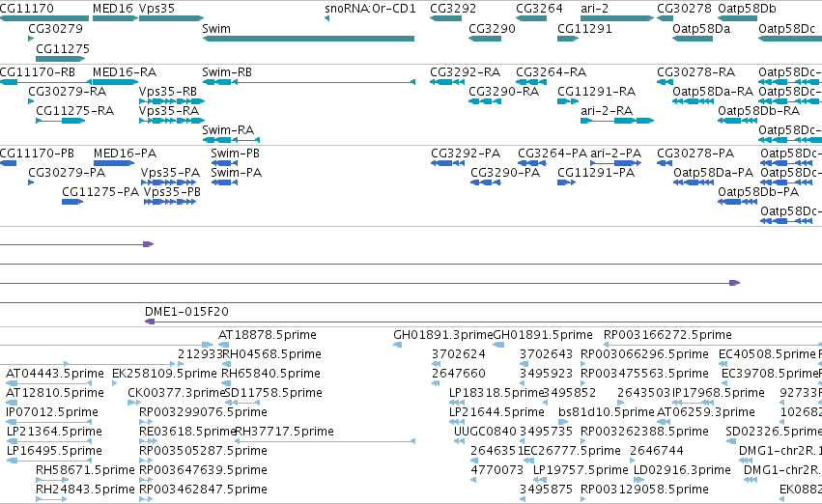Viewport: 822px width, 504px height.
Task: Select EST AT04443.5prime
Action: 55,374
